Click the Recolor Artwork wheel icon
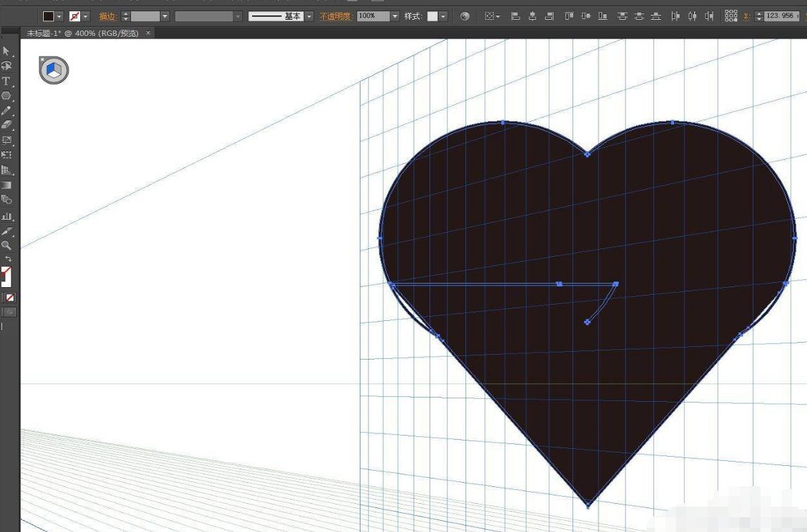The height and width of the screenshot is (532, 807). coord(465,16)
